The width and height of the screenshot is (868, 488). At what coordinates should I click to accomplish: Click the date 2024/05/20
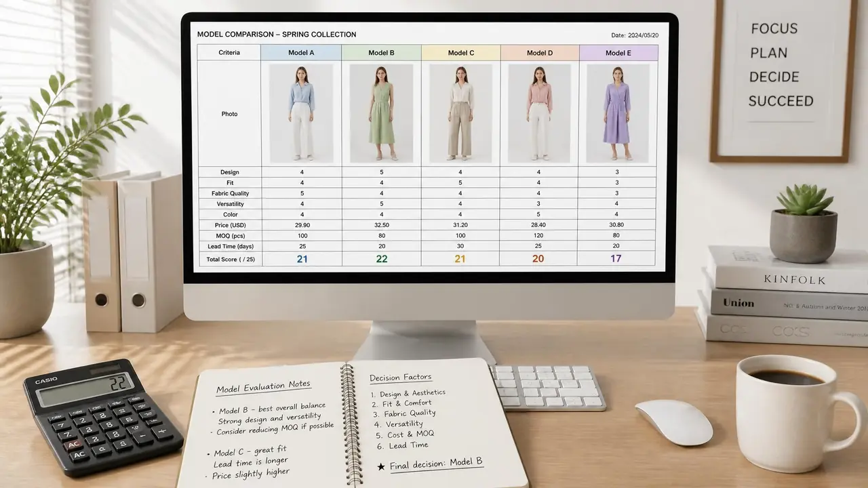635,35
